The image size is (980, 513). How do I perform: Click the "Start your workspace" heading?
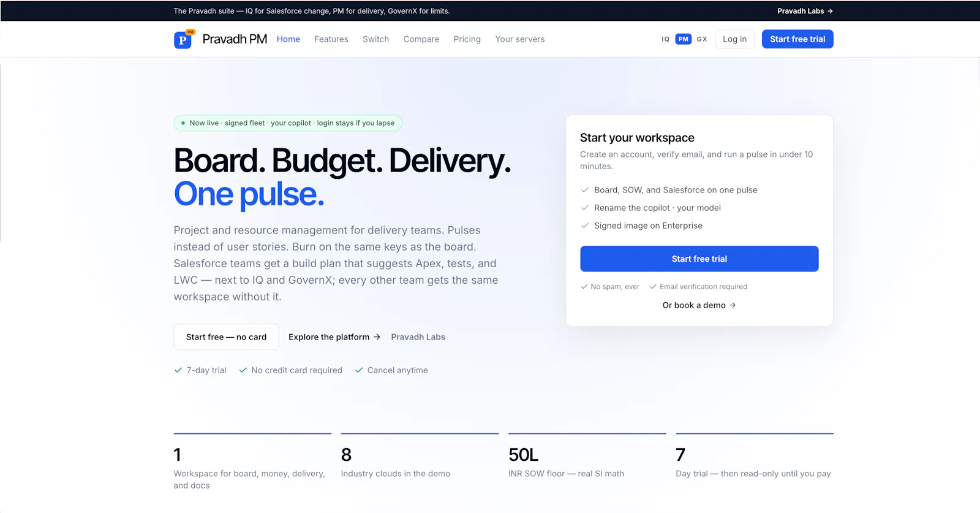pos(637,138)
